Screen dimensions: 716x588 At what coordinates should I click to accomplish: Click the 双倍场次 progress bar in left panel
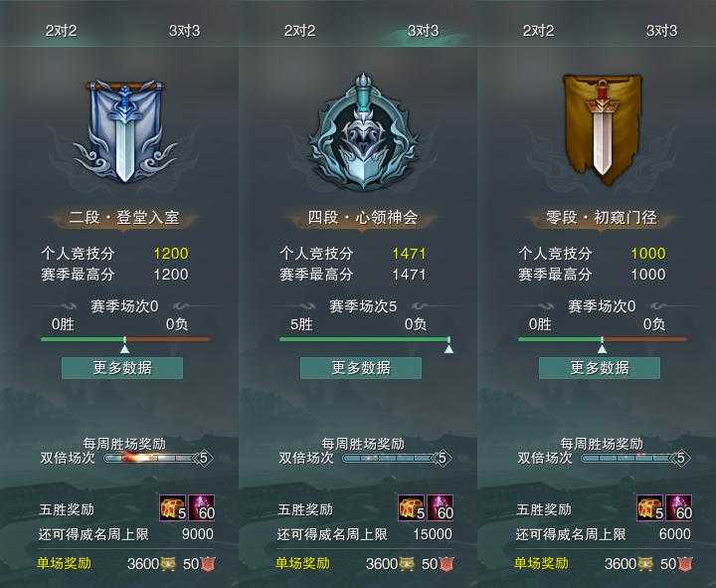(x=158, y=458)
